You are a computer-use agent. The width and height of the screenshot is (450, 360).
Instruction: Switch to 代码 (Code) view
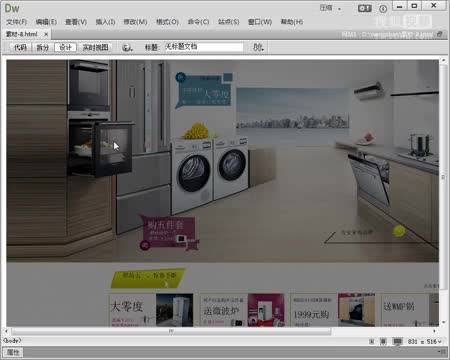click(20, 47)
